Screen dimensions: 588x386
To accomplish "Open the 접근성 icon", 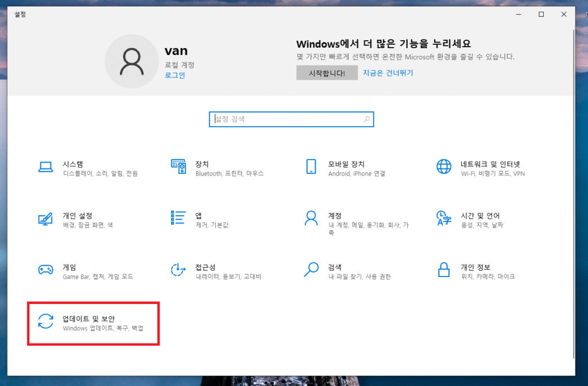I will click(179, 270).
